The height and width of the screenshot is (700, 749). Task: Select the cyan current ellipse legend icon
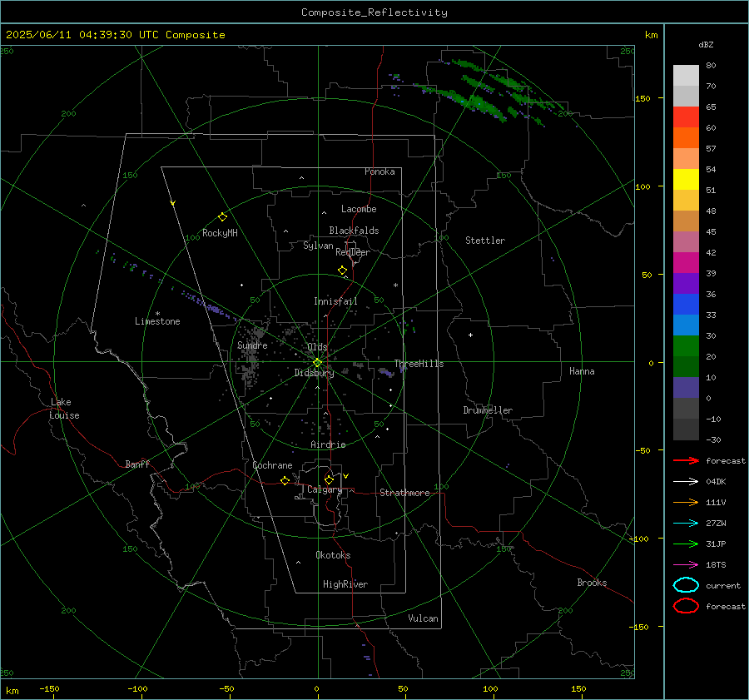point(686,585)
